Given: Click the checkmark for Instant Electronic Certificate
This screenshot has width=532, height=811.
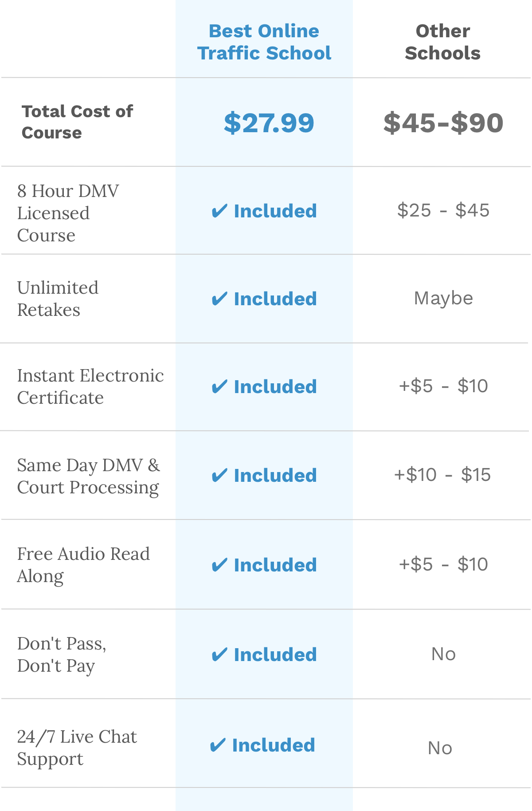Looking at the screenshot, I should tap(219, 387).
